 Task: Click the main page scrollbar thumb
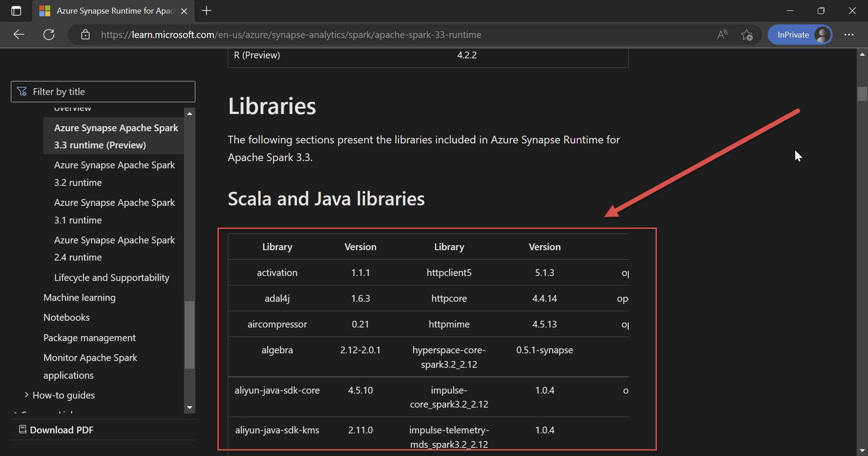pos(862,94)
